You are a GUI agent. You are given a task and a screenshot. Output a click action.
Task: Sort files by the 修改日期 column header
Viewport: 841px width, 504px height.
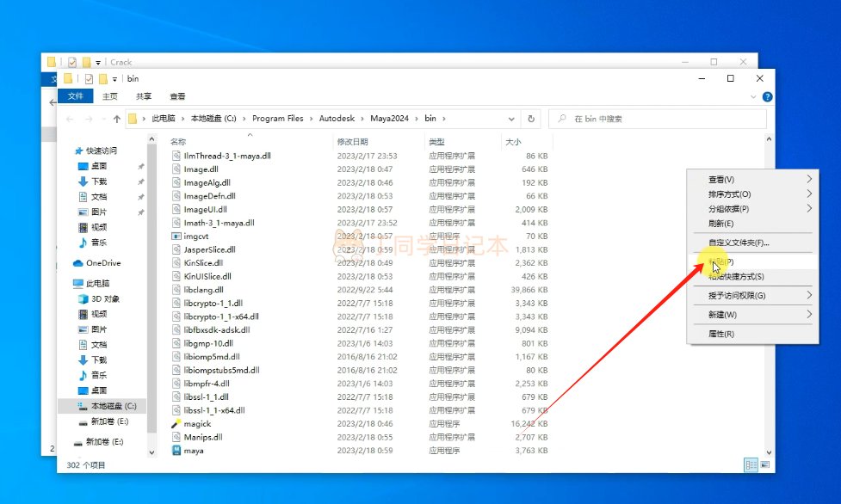pos(353,142)
